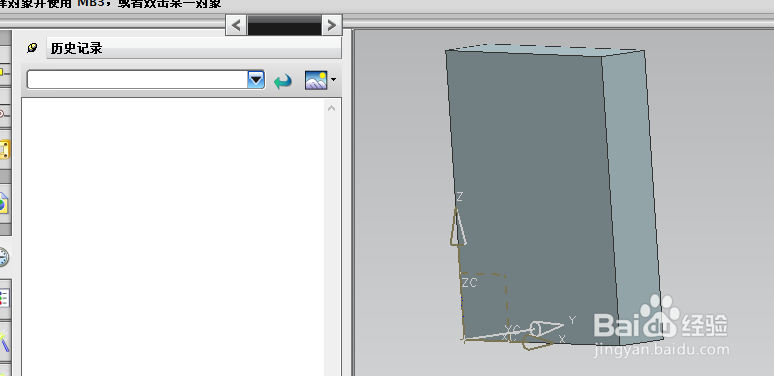Open the magic wand sidebar tab

[x=4, y=341]
